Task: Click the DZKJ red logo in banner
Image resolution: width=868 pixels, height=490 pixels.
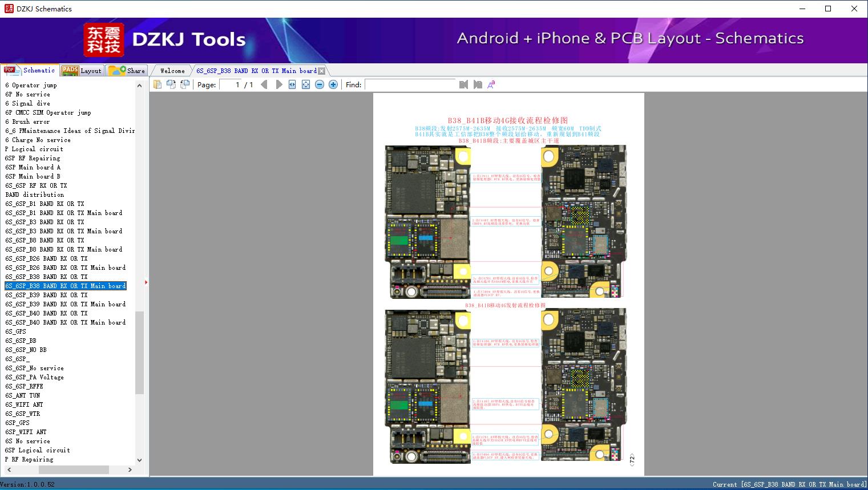Action: (104, 40)
